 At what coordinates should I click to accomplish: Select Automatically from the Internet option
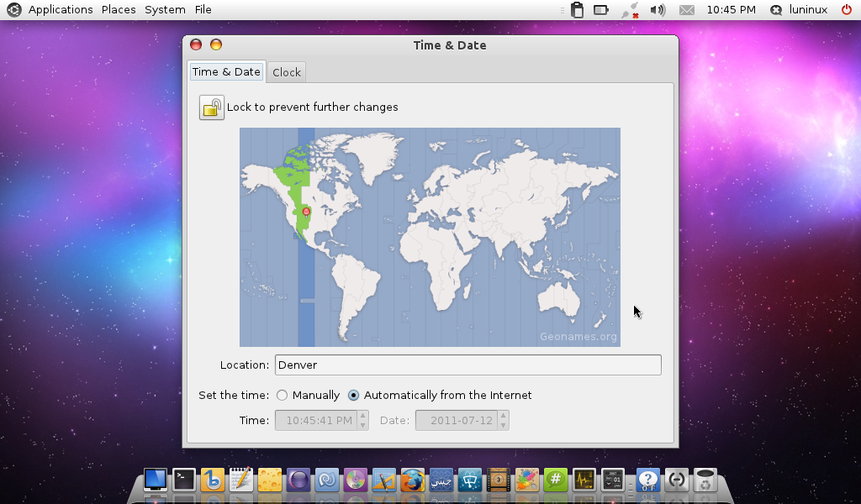[354, 395]
